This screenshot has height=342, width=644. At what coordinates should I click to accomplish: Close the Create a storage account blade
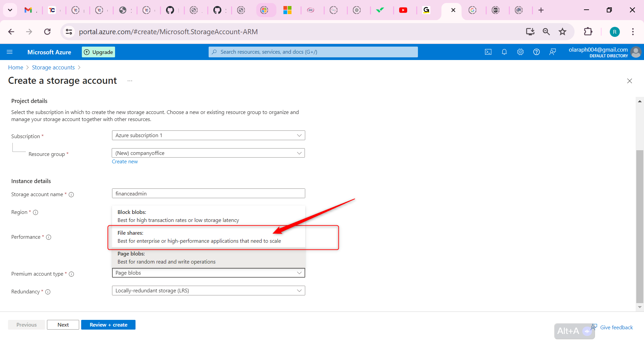pyautogui.click(x=630, y=81)
